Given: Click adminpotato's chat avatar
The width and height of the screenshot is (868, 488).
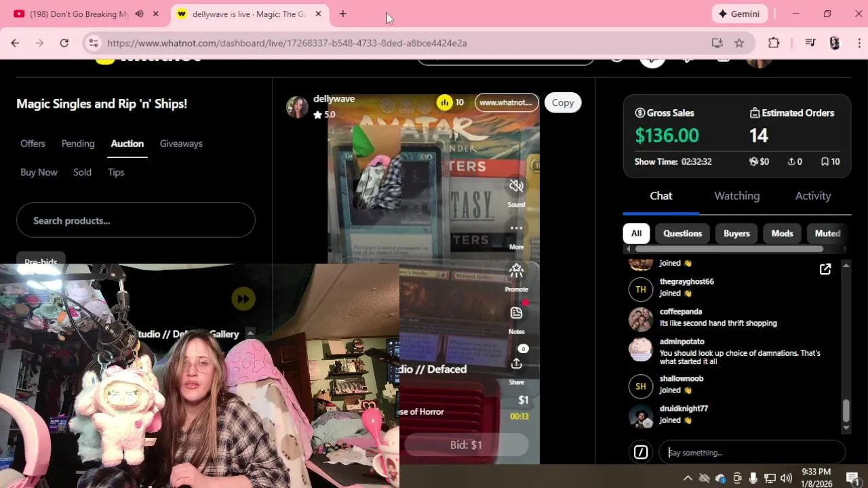Looking at the screenshot, I should tap(641, 349).
